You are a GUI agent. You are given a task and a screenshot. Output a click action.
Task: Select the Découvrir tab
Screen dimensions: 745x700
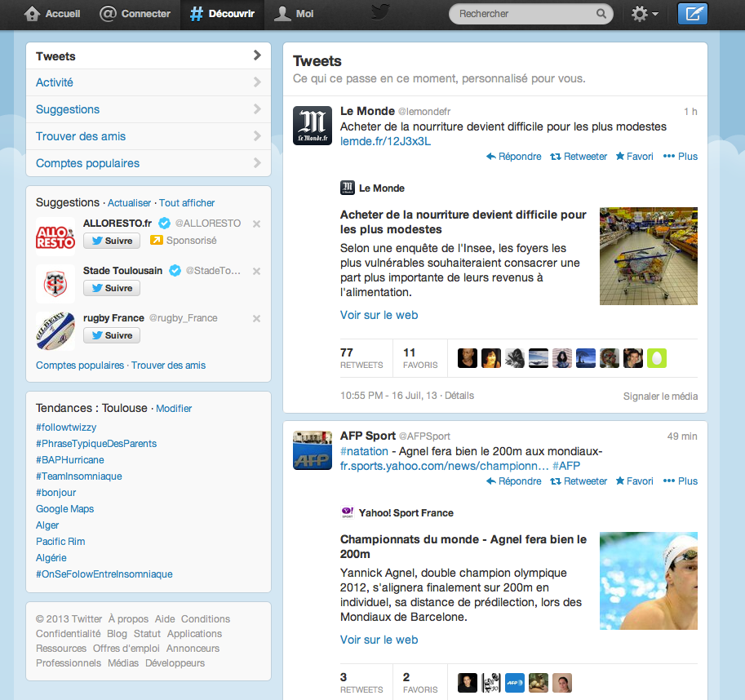222,14
